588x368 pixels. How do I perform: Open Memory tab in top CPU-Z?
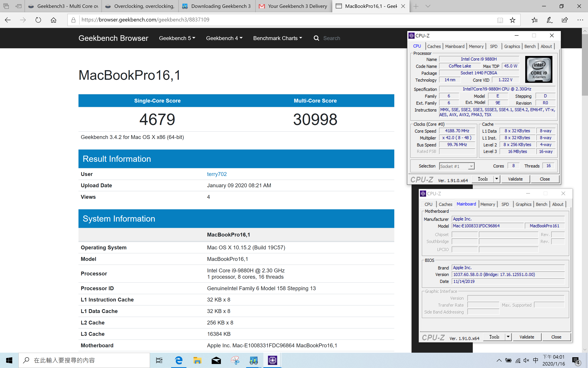pos(476,46)
